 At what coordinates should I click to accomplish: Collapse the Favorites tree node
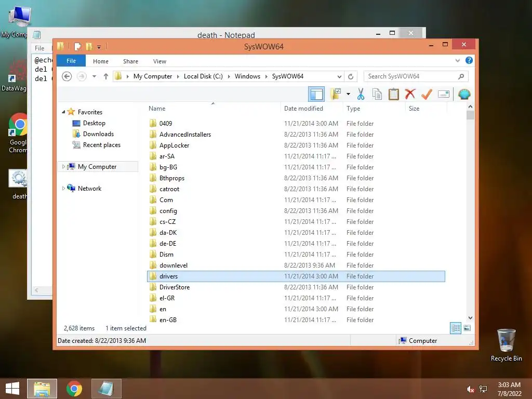tap(63, 112)
